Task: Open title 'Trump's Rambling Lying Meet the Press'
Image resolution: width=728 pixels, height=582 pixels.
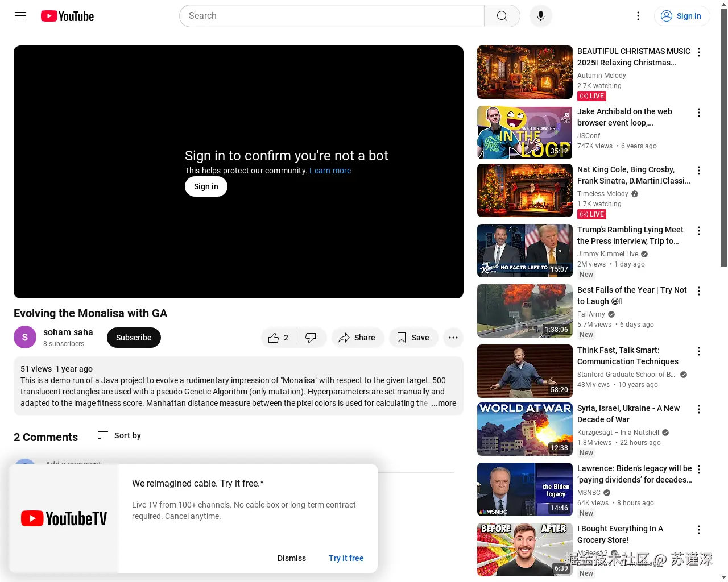Action: [630, 235]
